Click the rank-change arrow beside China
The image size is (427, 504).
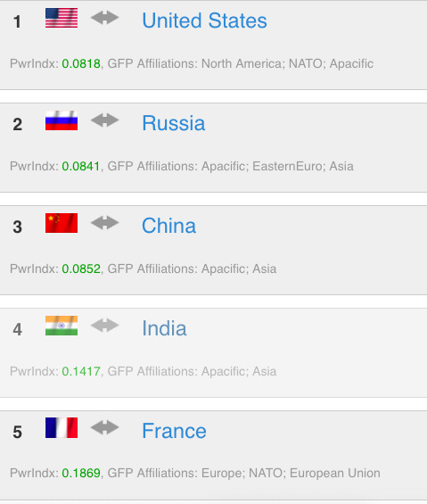pos(104,223)
